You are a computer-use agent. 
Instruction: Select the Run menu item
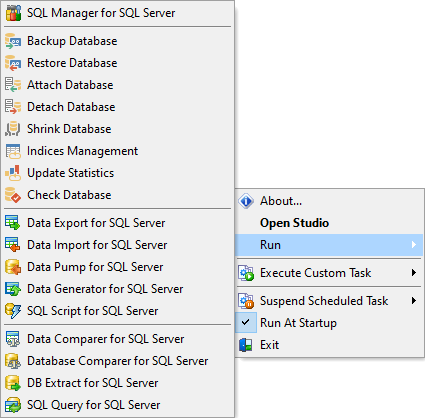click(x=329, y=245)
